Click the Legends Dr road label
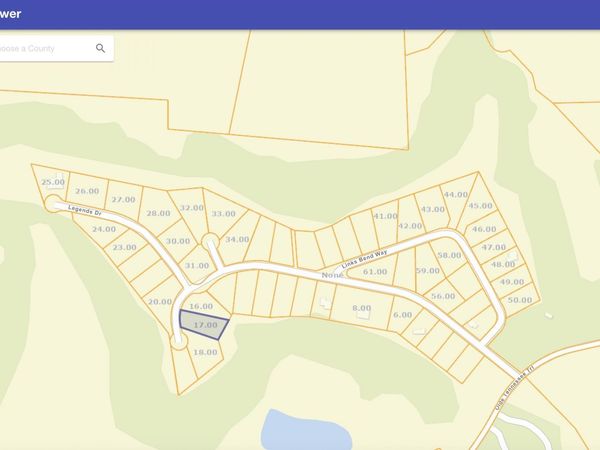Image resolution: width=600 pixels, height=450 pixels. pyautogui.click(x=85, y=210)
